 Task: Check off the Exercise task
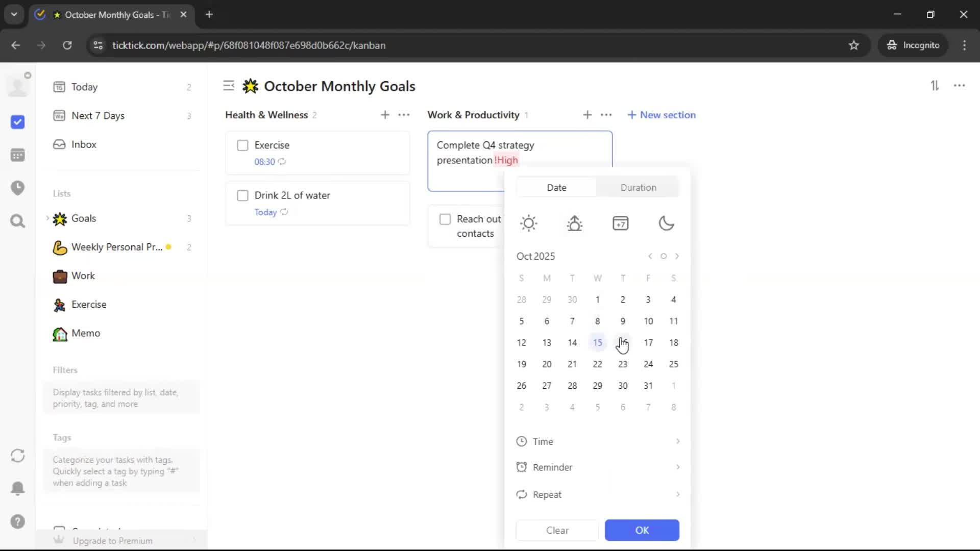(242, 145)
